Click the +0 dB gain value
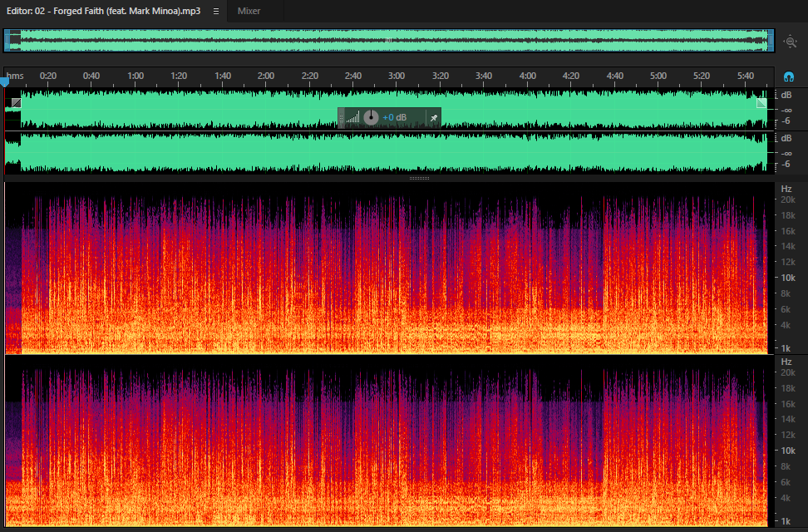This screenshot has height=532, width=808. (x=394, y=117)
